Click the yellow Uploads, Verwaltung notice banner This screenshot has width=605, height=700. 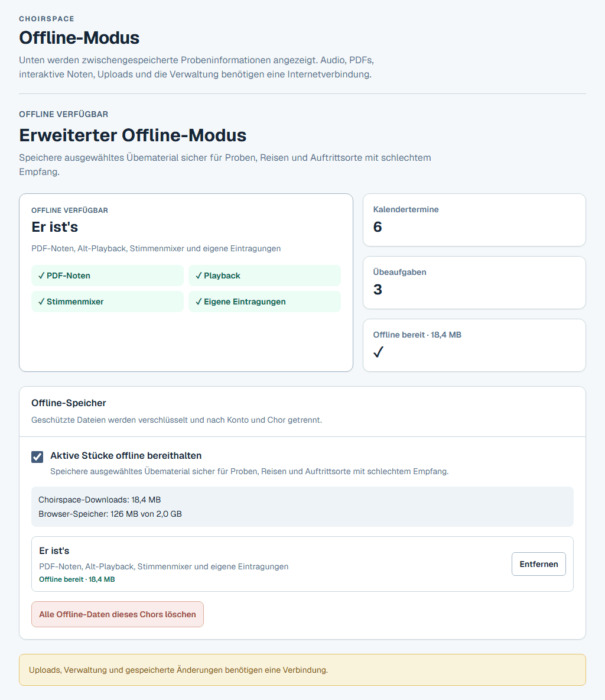pos(302,670)
